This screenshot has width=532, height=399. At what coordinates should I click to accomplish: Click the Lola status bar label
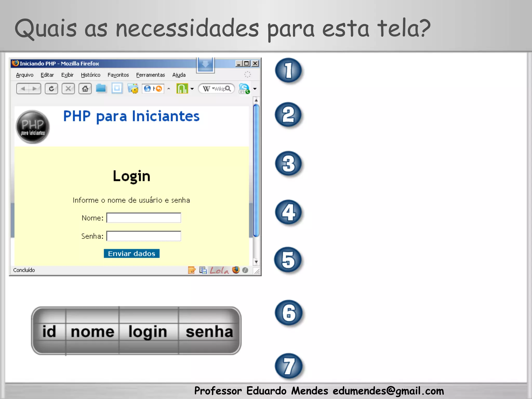(x=220, y=270)
